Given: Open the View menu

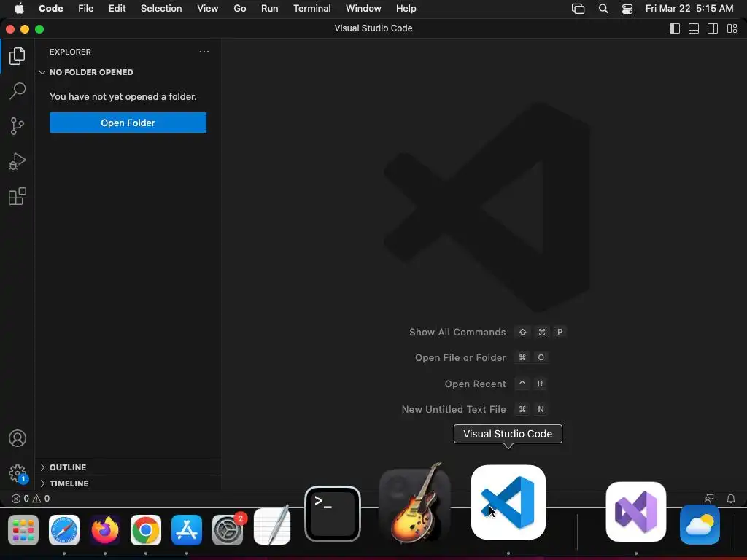Looking at the screenshot, I should [208, 9].
